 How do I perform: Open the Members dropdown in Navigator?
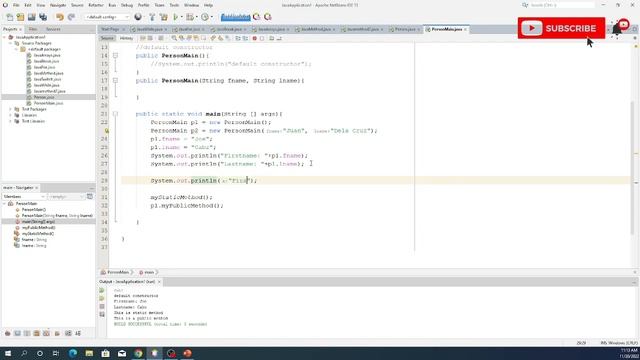coord(24,197)
